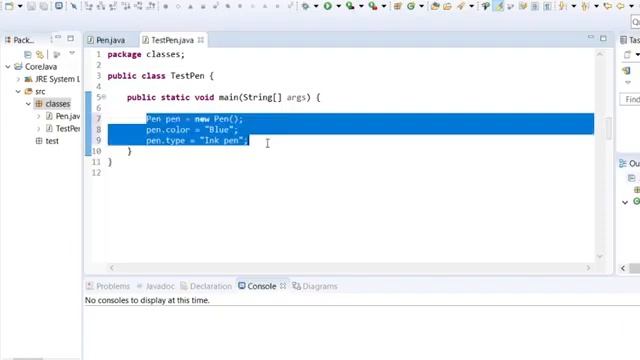Click line number 12 in editor
The image size is (640, 360).
click(96, 173)
